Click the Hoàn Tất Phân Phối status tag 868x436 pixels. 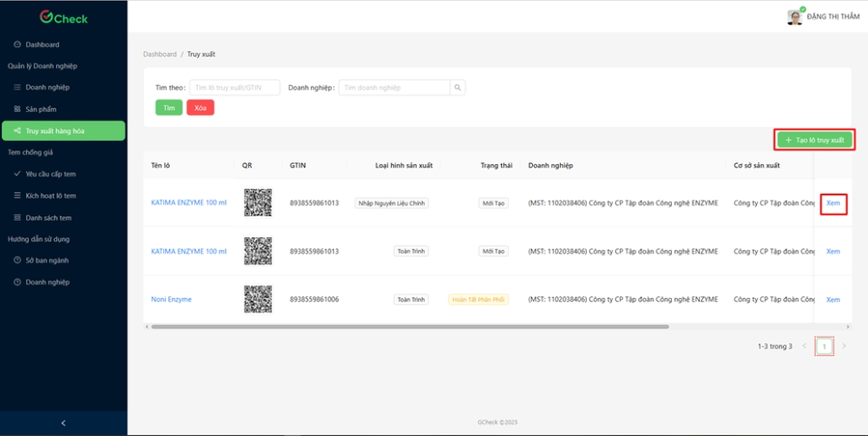pos(478,300)
